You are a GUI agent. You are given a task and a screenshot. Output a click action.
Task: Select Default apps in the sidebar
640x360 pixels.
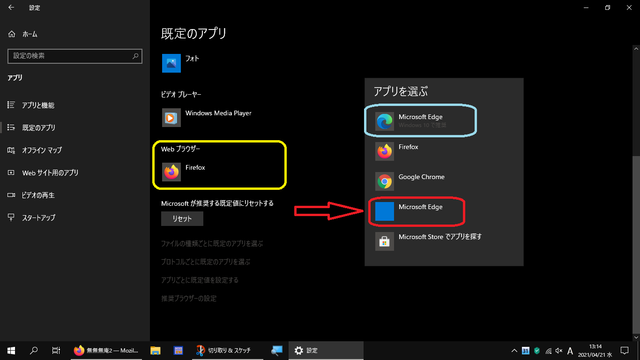[31, 128]
